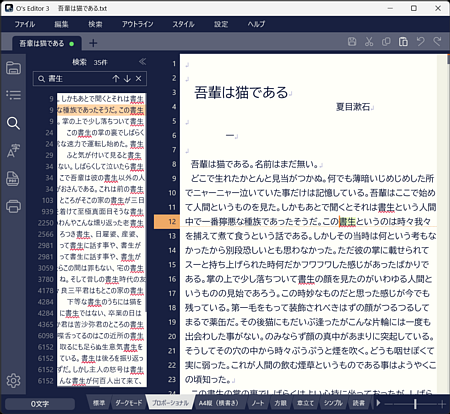Open result '掌の上で少し落ちついて書生'
450x414 pixels.
pos(102,121)
